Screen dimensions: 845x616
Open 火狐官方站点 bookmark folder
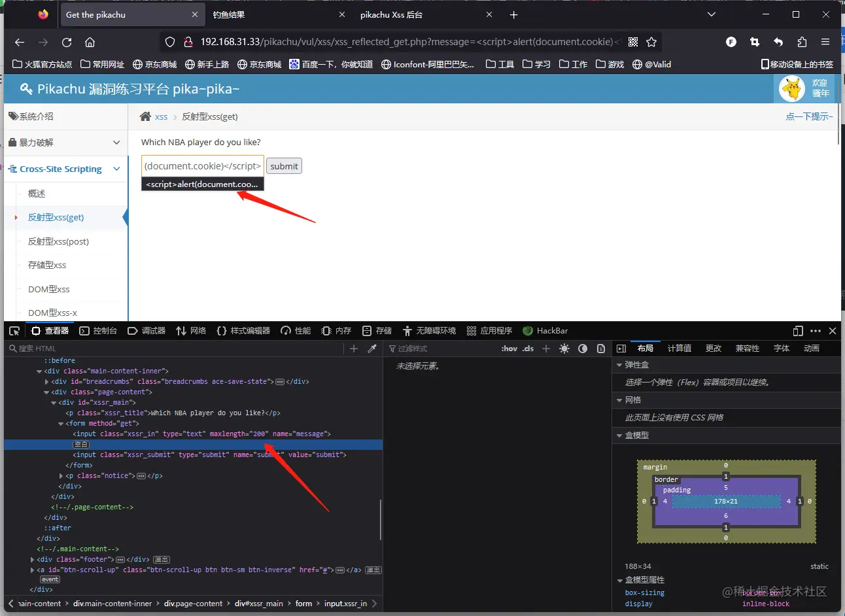click(x=43, y=64)
